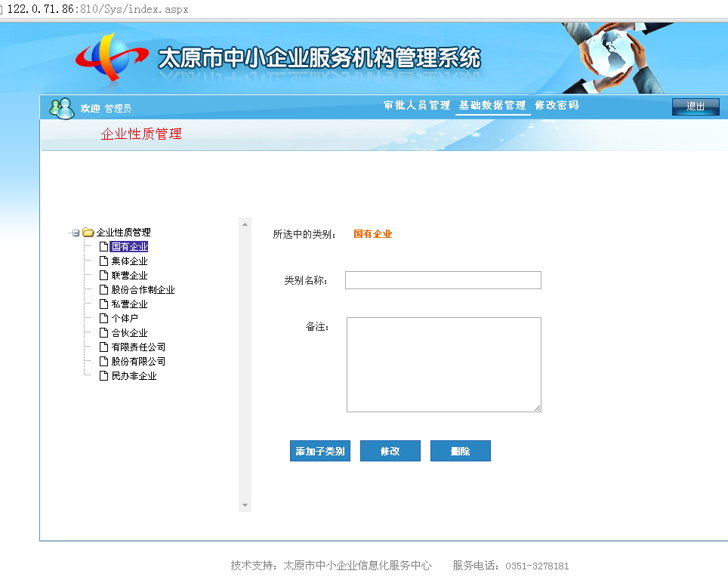728x583 pixels.
Task: Click the globe logo in header
Action: pyautogui.click(x=112, y=57)
